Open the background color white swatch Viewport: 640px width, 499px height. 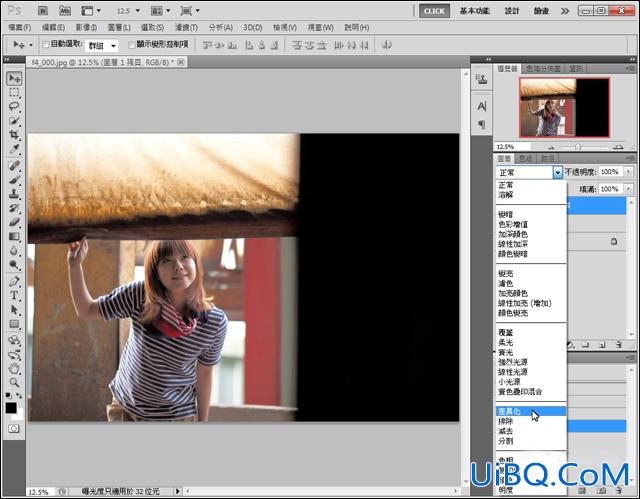pyautogui.click(x=19, y=416)
